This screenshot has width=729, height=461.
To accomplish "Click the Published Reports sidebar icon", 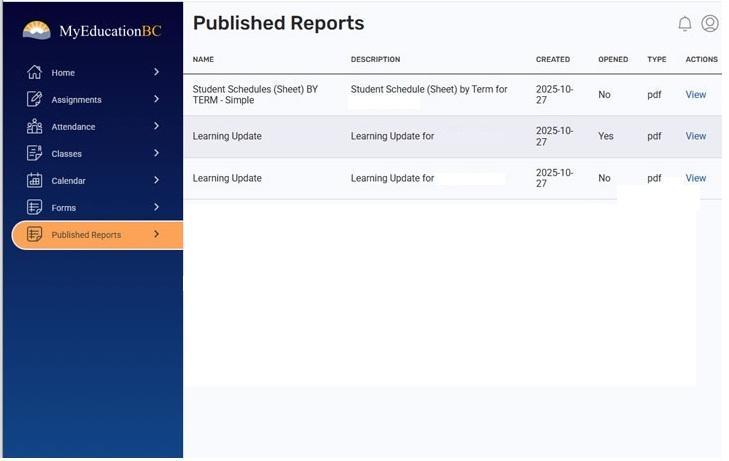I will tap(35, 234).
